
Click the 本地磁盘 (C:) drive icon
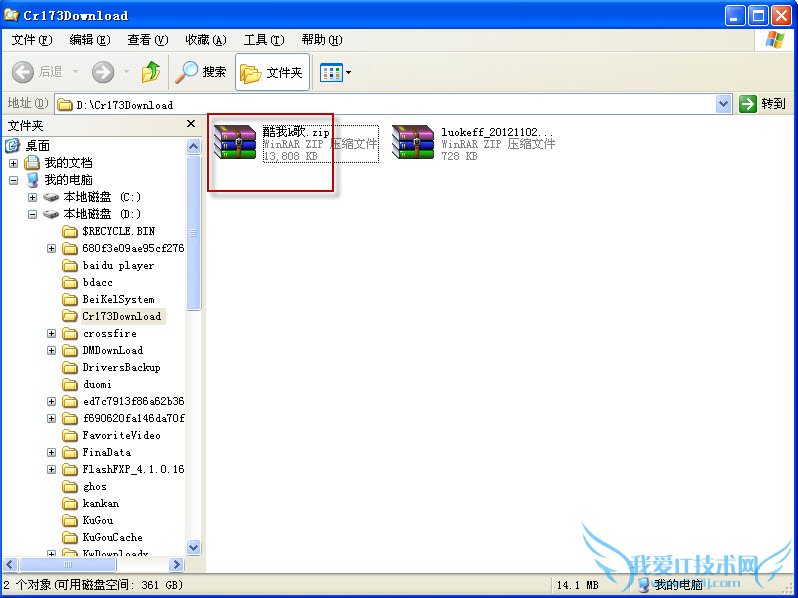coord(51,197)
